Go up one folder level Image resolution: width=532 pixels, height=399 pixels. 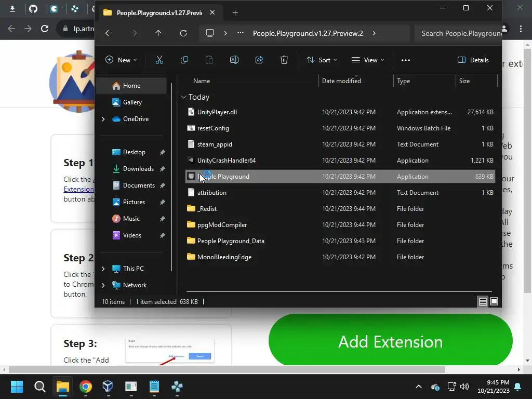tap(158, 33)
